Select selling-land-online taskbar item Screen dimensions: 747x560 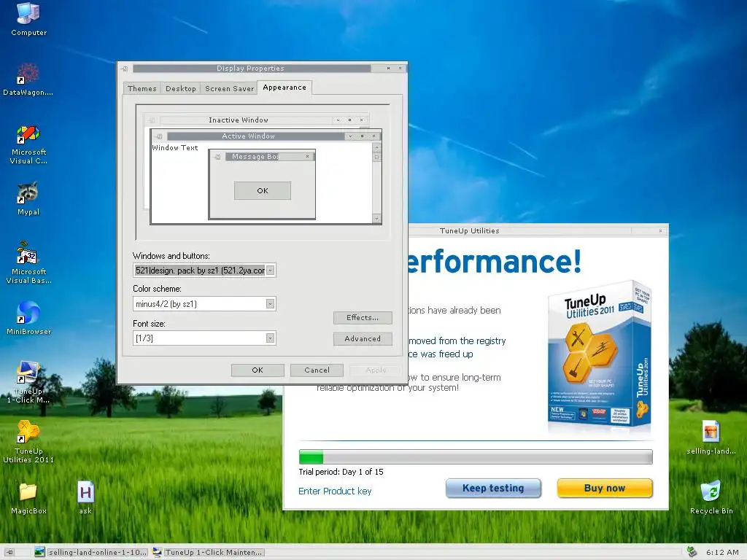[91, 553]
